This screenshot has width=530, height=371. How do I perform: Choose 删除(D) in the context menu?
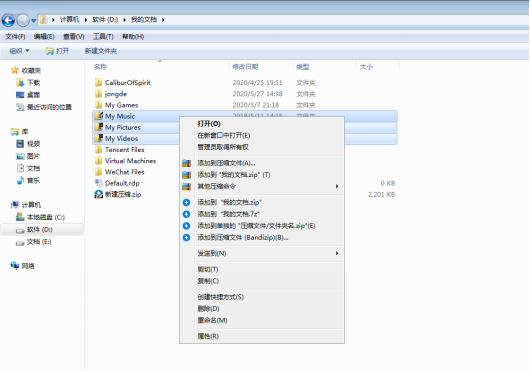[208, 308]
